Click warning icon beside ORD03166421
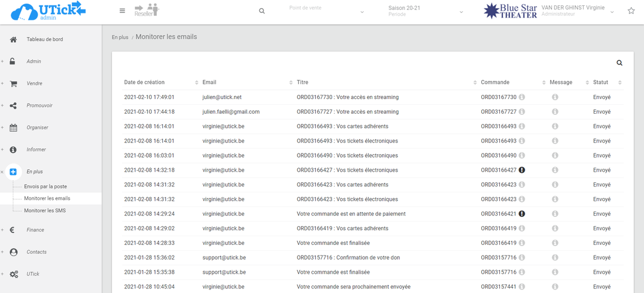The image size is (644, 293). pyautogui.click(x=522, y=214)
